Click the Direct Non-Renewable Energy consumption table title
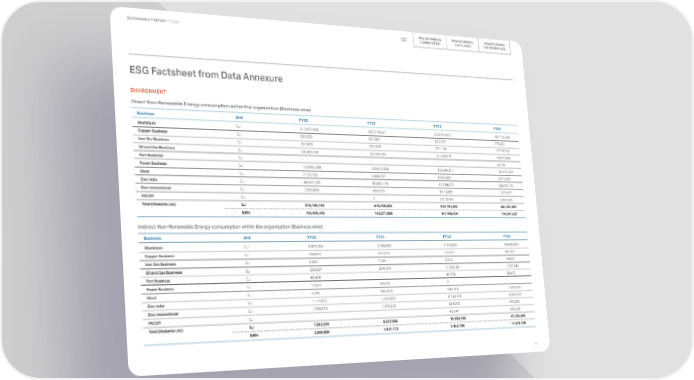 pos(221,105)
